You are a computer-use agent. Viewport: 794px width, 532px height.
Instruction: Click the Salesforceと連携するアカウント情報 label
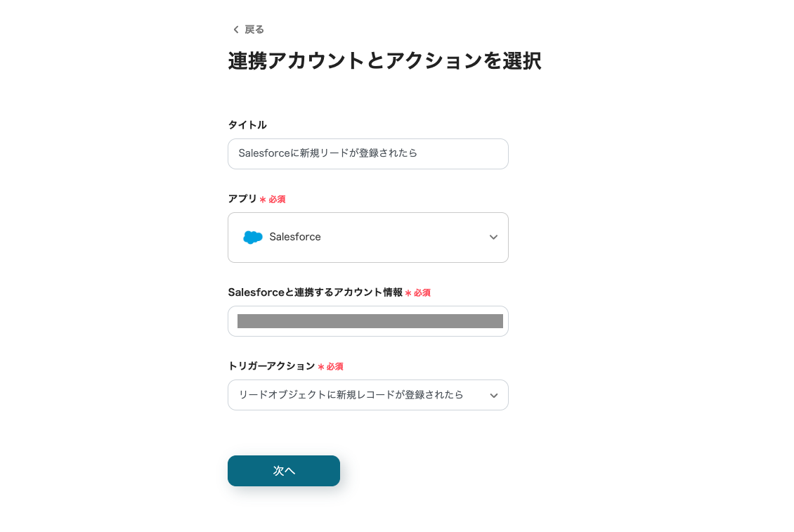tap(315, 292)
